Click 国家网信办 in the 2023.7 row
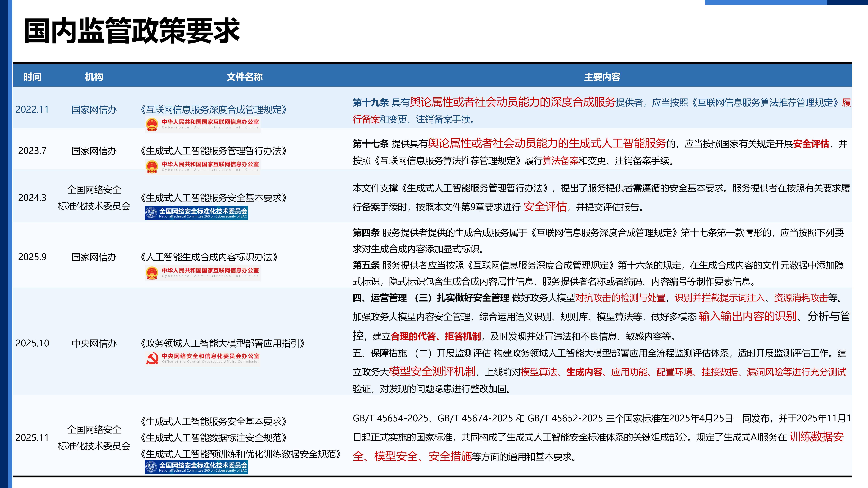Image resolution: width=868 pixels, height=488 pixels. 94,151
